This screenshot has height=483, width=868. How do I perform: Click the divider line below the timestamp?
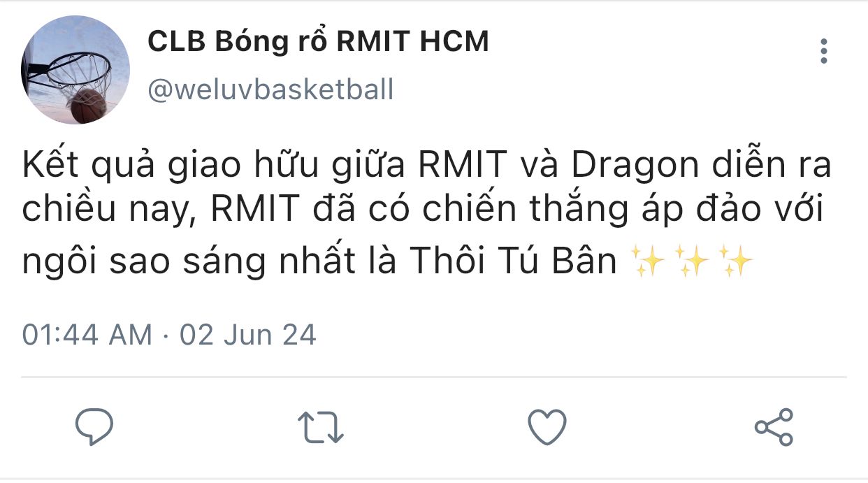pyautogui.click(x=434, y=377)
